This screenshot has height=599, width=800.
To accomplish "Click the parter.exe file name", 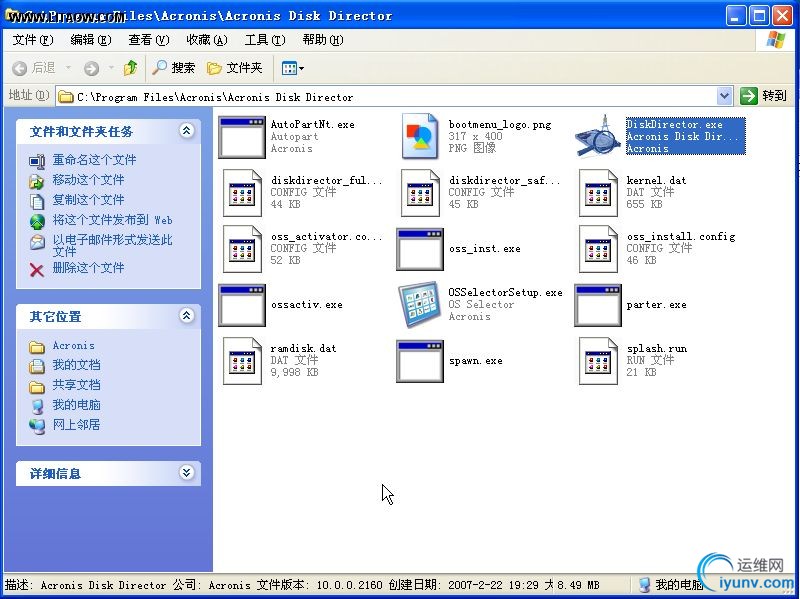I will (656, 305).
